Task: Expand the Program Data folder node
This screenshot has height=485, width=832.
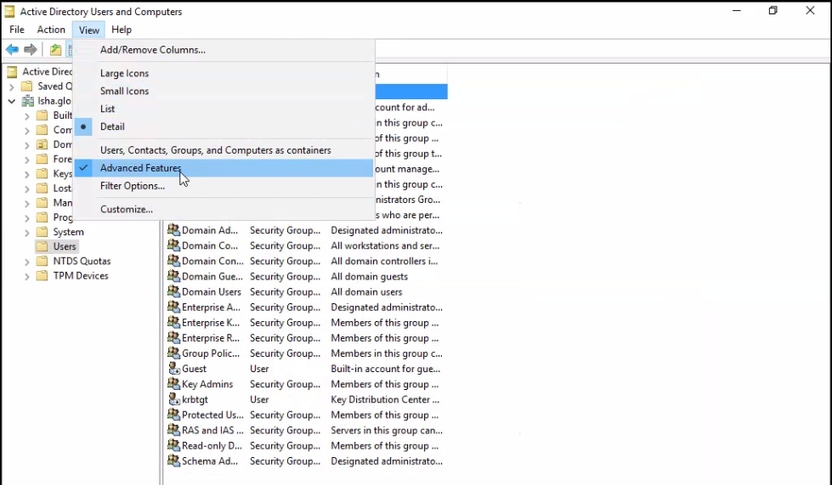Action: coord(27,218)
